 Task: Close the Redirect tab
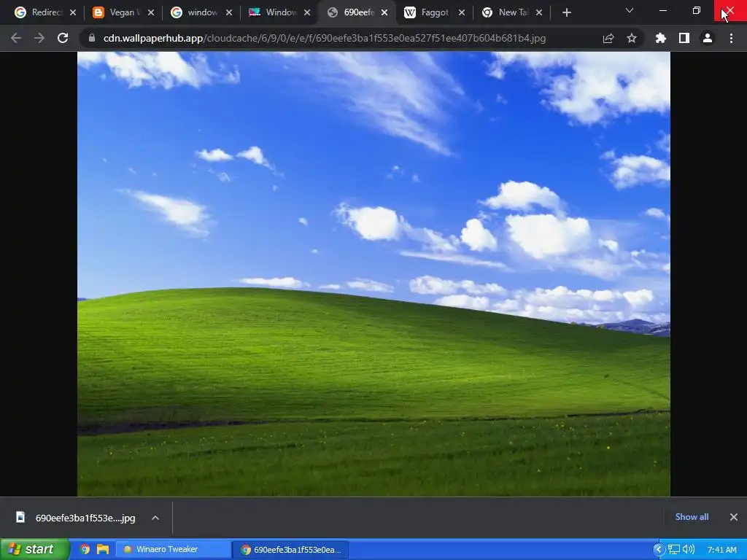point(73,12)
